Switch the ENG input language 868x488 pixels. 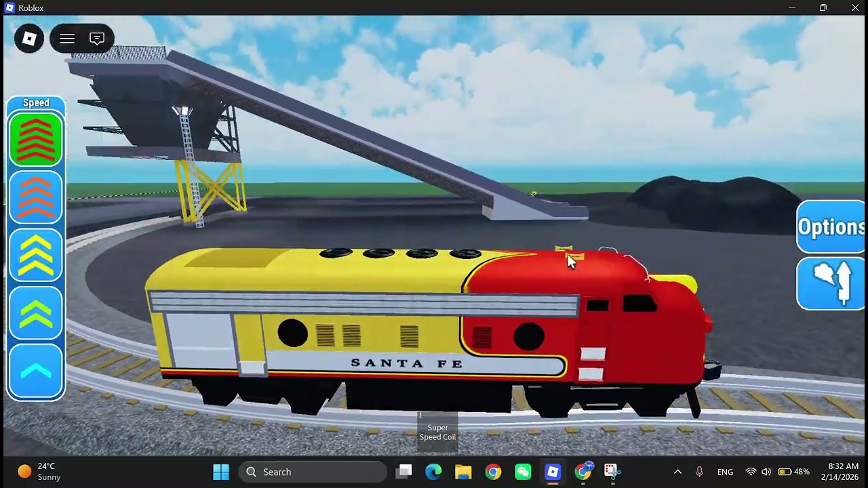point(725,472)
